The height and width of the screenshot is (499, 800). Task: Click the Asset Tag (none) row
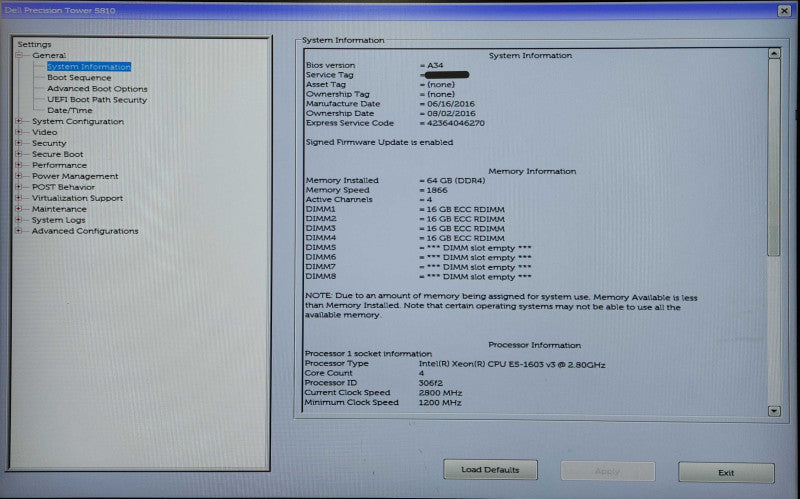click(x=380, y=85)
